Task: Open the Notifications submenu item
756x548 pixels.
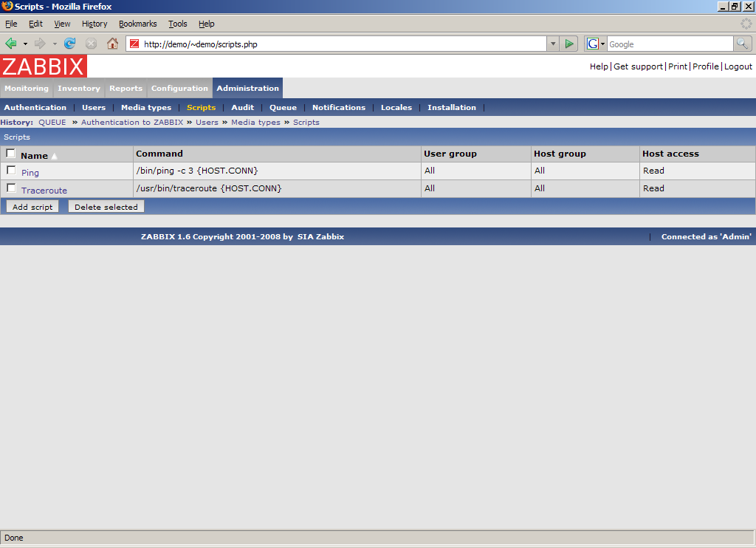Action: point(339,108)
